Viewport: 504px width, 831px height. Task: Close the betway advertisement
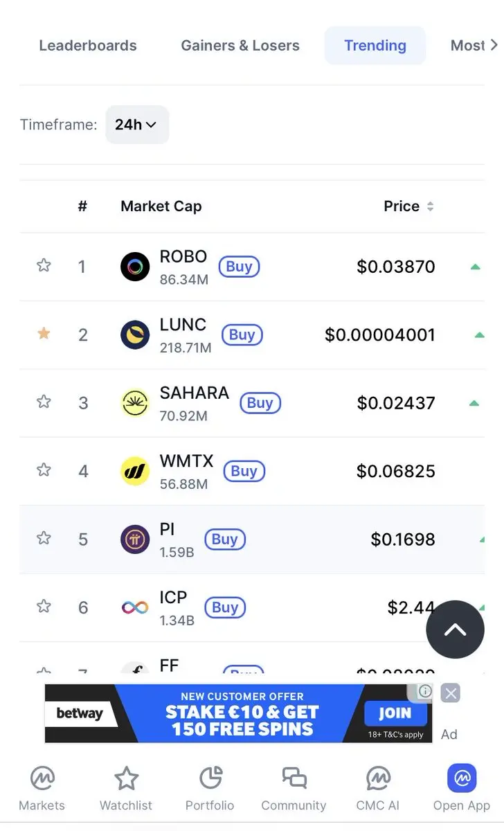(451, 693)
